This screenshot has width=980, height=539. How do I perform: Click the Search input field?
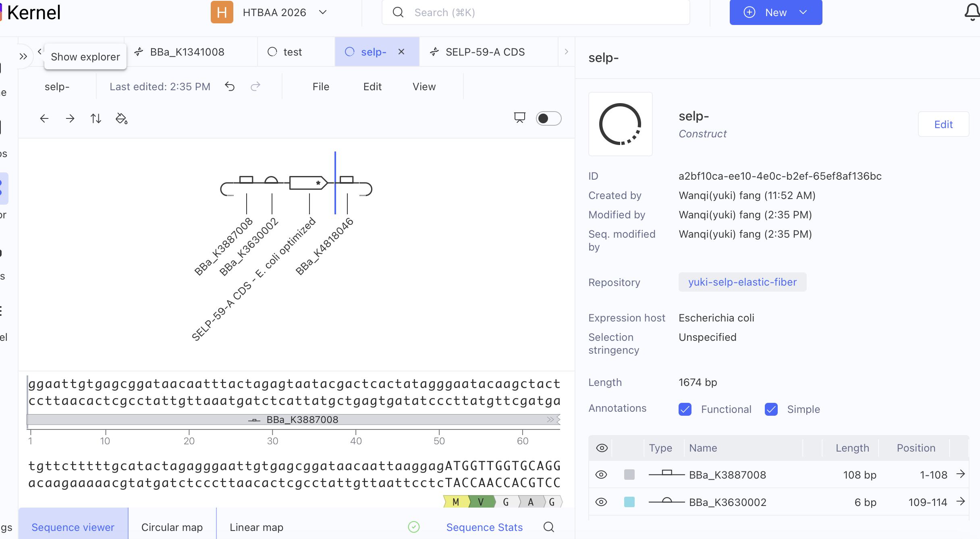[x=536, y=12]
